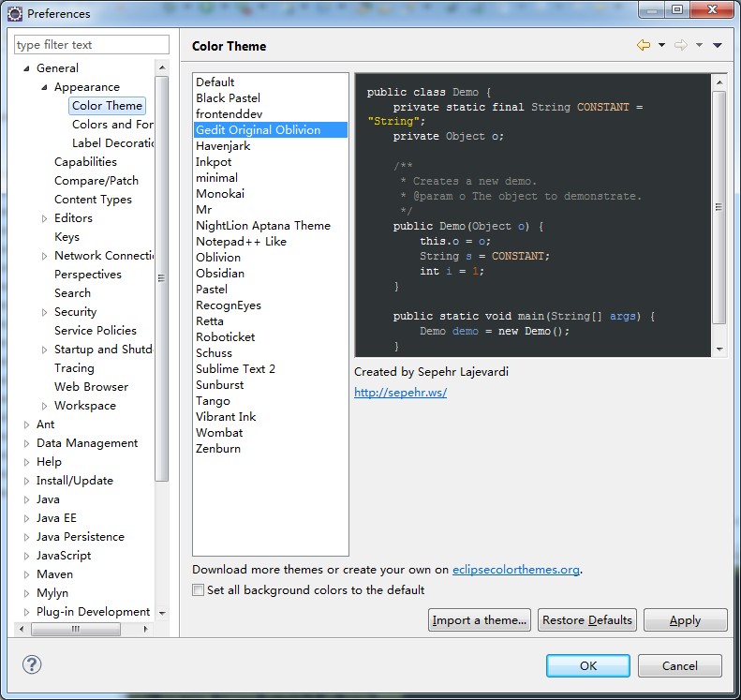
Task: Click the type filter text field
Action: coord(91,44)
